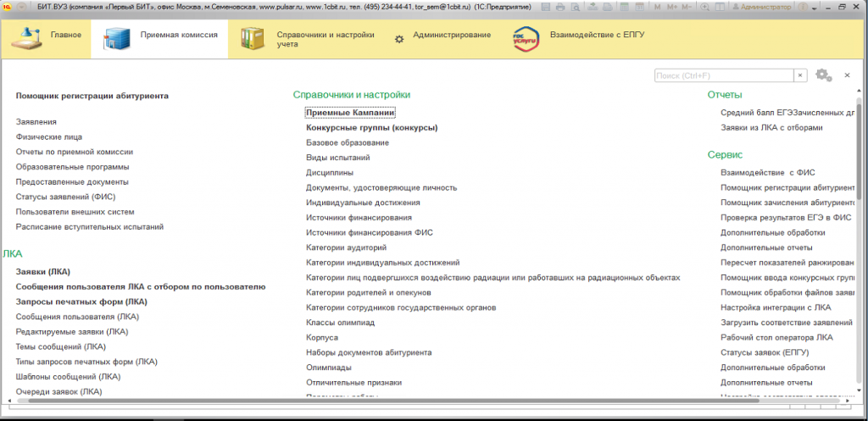
Task: Click the M+ memory add button
Action: click(x=672, y=7)
